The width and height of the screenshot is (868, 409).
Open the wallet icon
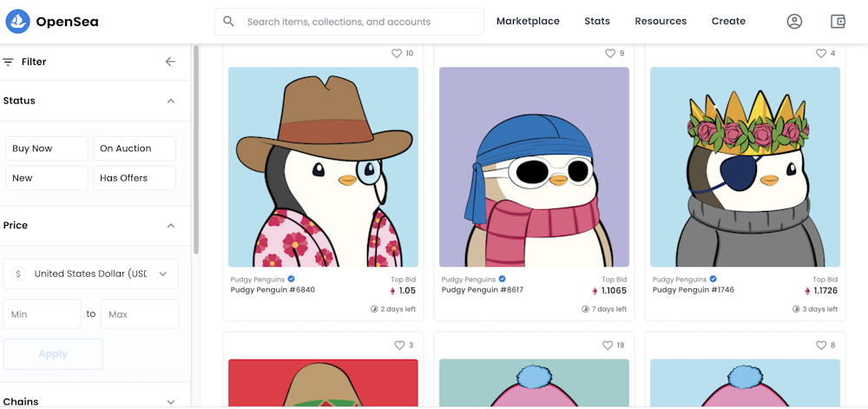click(x=838, y=22)
